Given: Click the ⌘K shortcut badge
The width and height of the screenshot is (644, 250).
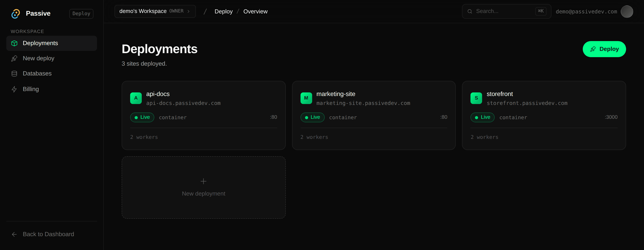Looking at the screenshot, I should [541, 11].
